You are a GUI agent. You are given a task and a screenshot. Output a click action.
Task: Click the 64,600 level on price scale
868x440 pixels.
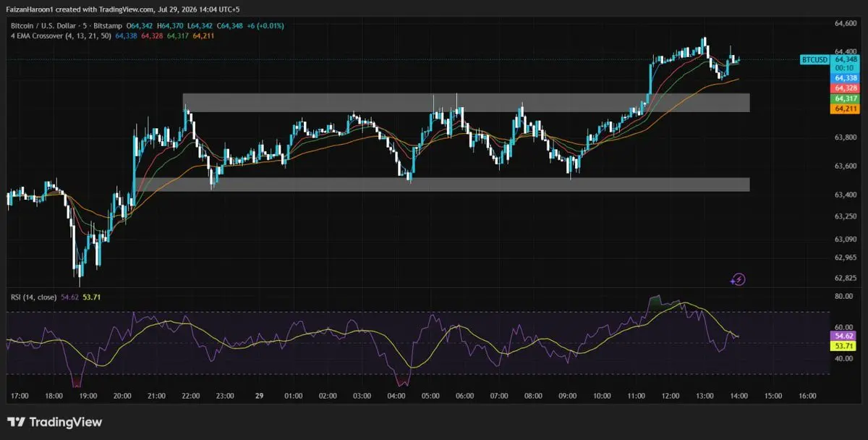tap(845, 24)
